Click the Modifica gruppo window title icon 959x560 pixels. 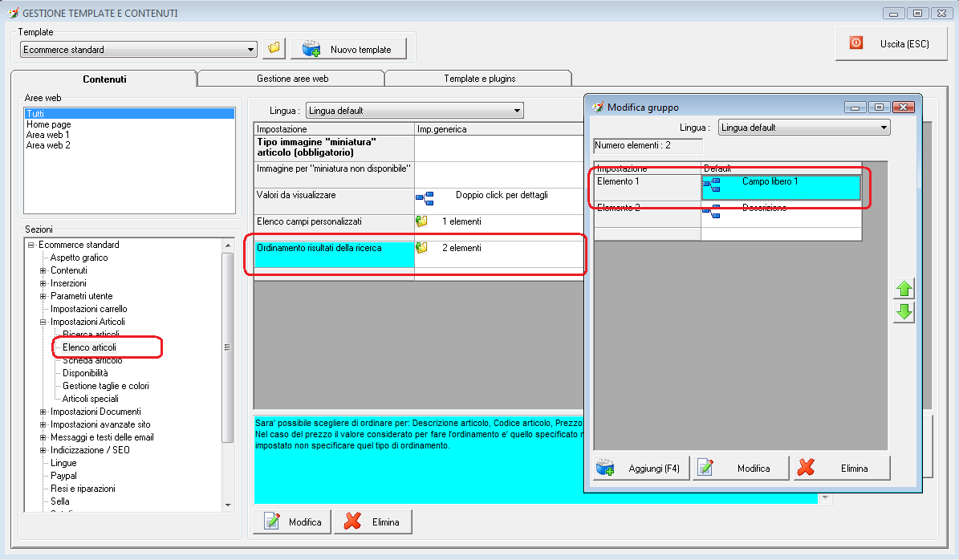coord(598,107)
